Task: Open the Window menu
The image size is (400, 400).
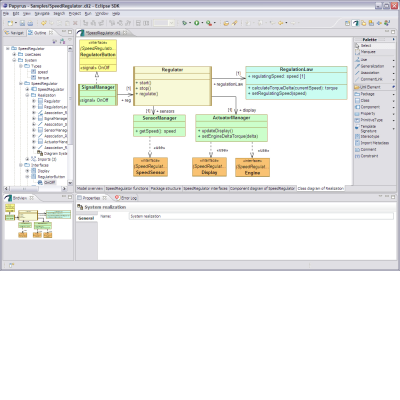Action: [102, 14]
